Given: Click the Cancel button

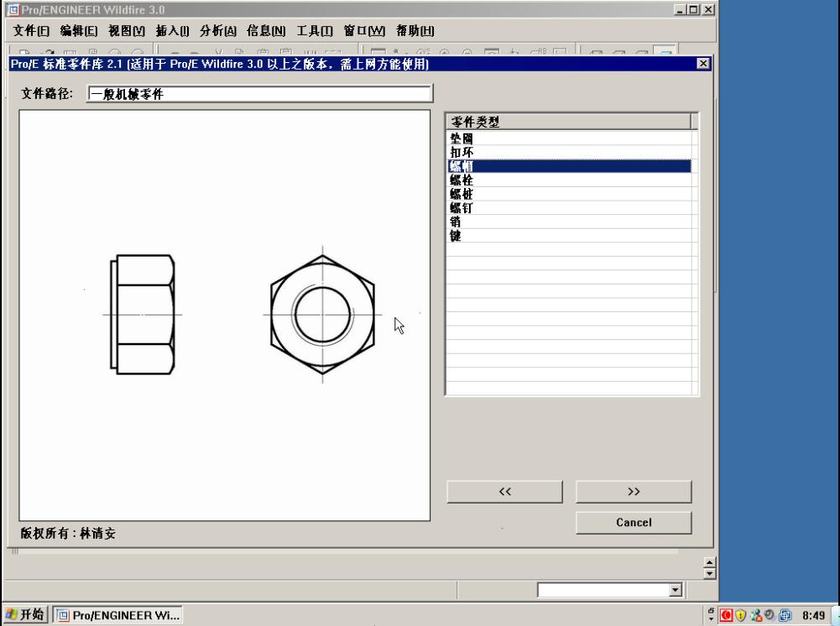Looking at the screenshot, I should click(x=634, y=523).
